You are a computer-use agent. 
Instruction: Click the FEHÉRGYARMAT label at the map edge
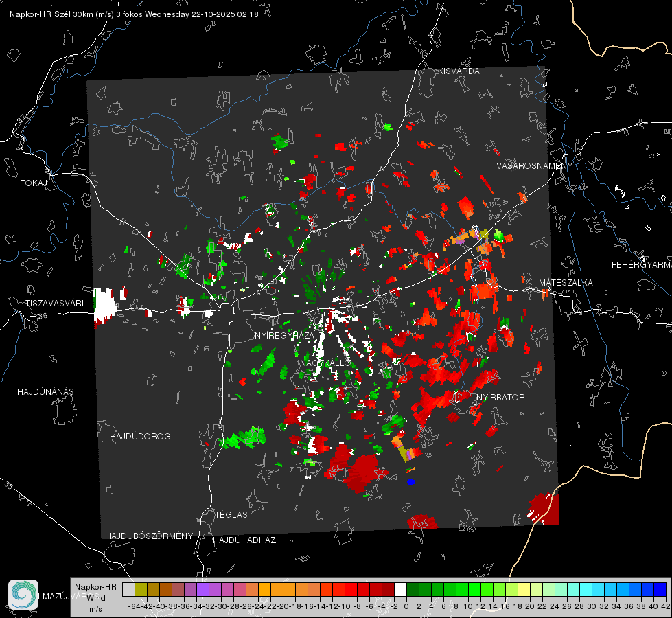(641, 265)
